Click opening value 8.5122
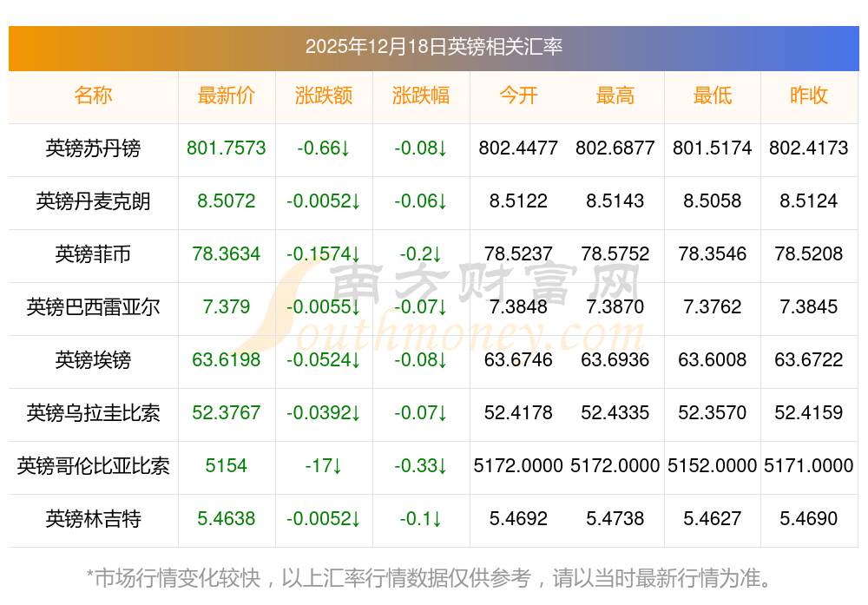The image size is (868, 605). (518, 201)
